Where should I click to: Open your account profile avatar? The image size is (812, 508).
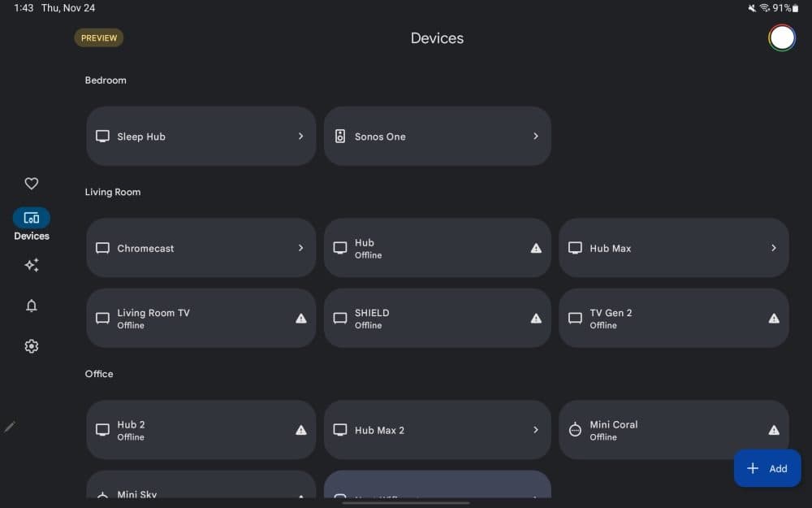[781, 37]
